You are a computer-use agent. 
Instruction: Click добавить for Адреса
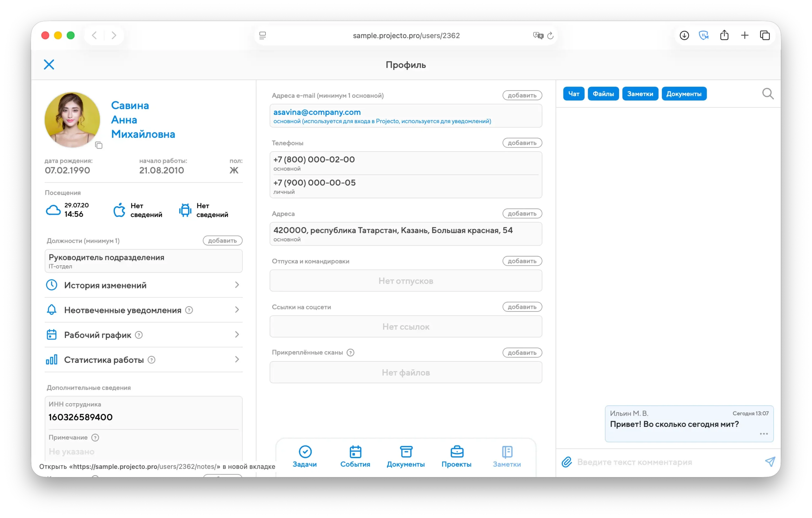(522, 214)
